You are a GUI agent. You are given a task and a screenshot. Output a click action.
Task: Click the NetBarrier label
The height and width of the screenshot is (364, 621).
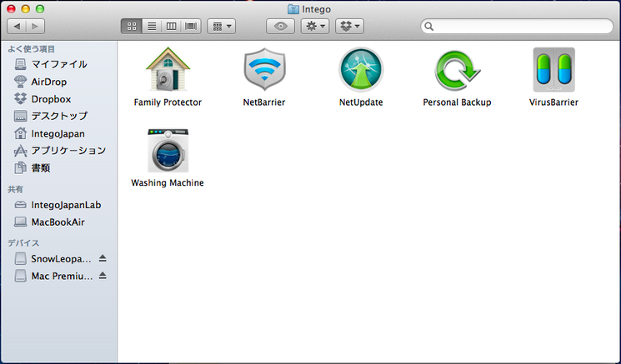(264, 102)
